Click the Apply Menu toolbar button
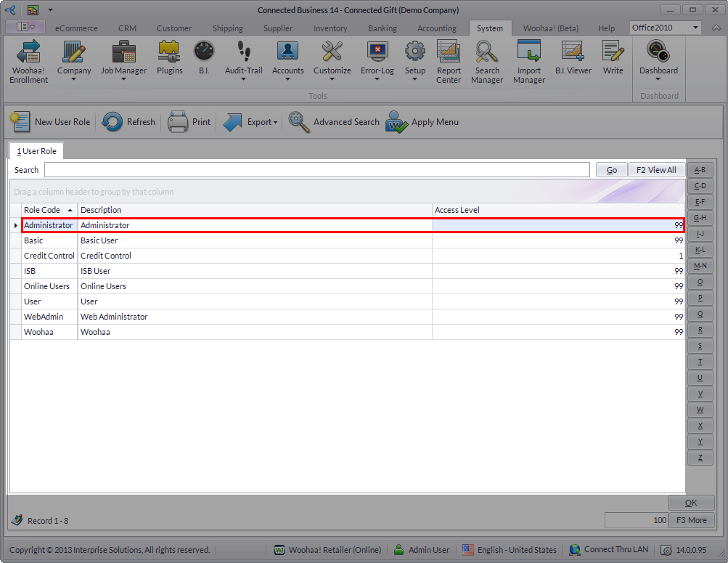 (422, 122)
